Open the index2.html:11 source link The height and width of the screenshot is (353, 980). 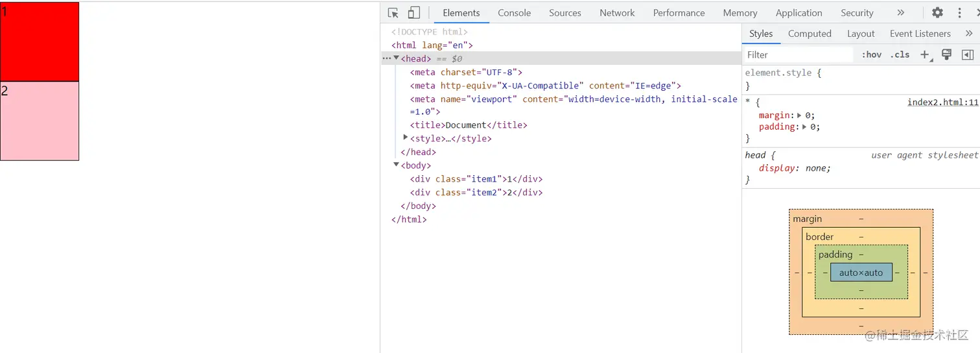pos(942,103)
